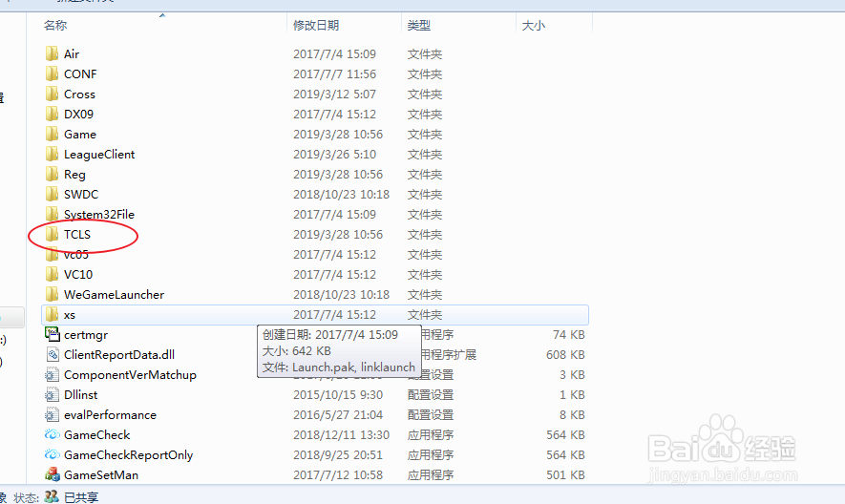The image size is (845, 504).
Task: Click the GameCheckReportOnly application icon
Action: tap(52, 454)
